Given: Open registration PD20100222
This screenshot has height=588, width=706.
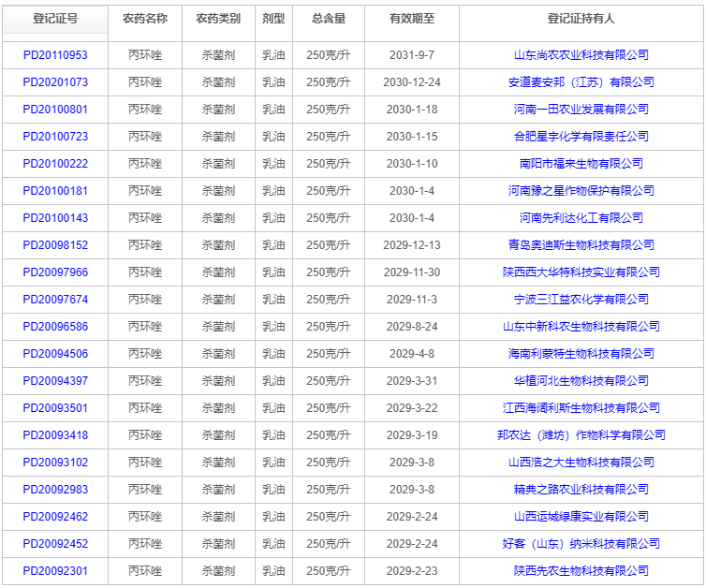Looking at the screenshot, I should click(55, 164).
